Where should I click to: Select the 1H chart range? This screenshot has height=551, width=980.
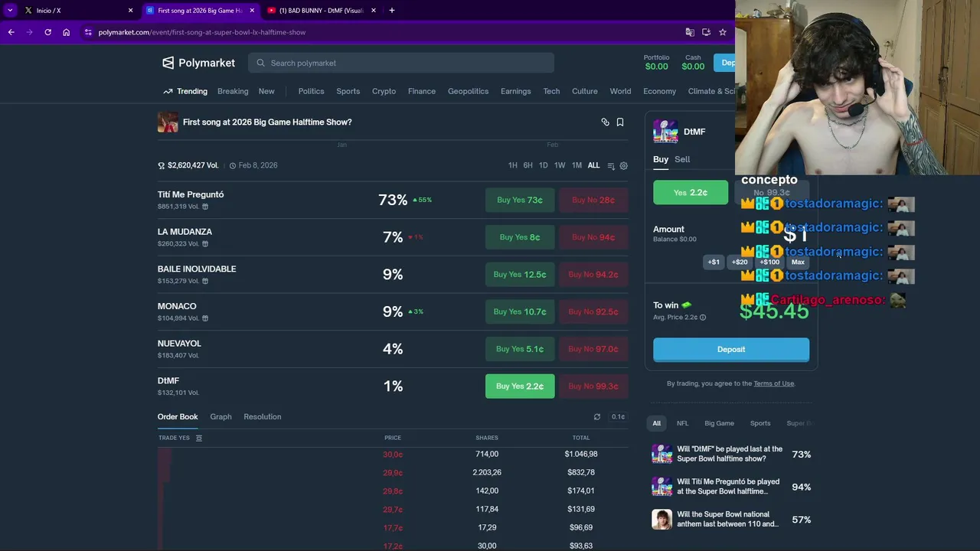click(x=513, y=166)
